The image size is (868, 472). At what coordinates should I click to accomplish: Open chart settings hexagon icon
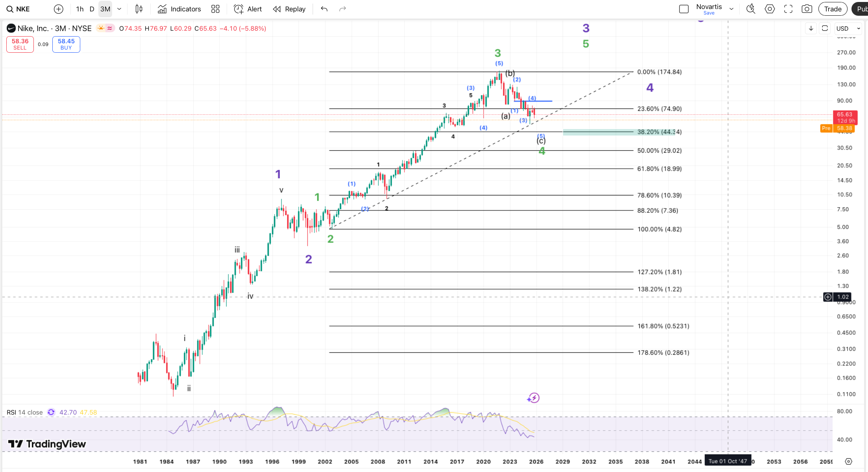770,9
